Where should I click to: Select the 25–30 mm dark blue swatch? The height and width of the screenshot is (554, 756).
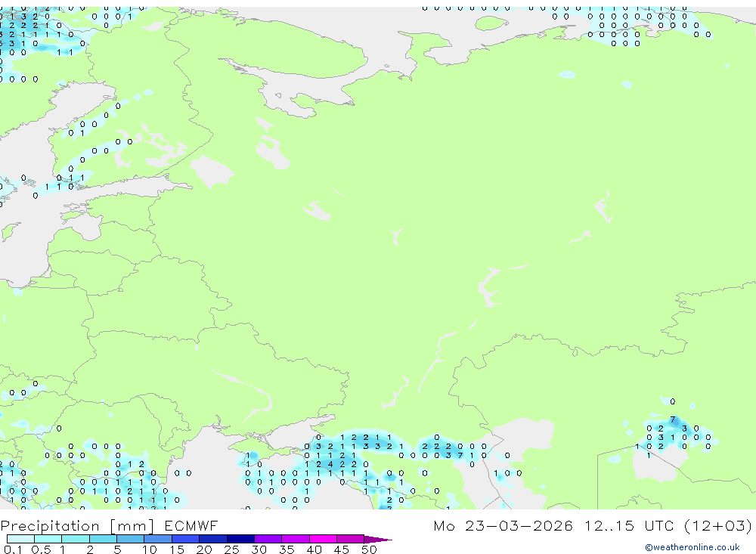click(240, 539)
